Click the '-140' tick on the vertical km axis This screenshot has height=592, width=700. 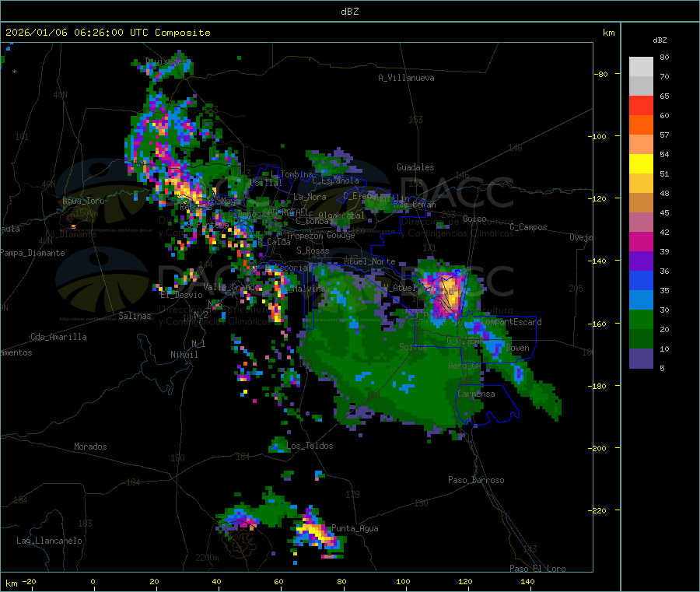pos(597,261)
